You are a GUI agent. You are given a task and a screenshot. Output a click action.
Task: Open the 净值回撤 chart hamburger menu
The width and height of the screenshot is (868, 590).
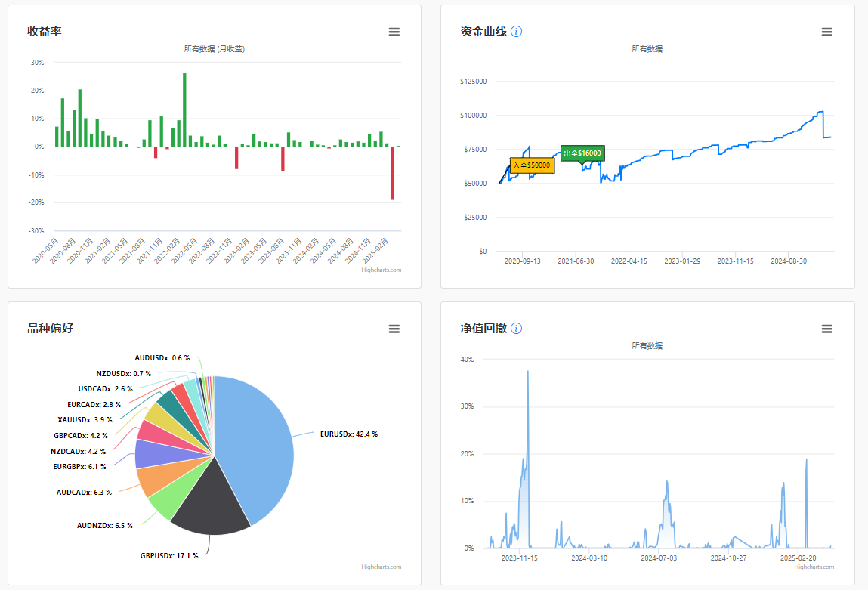[827, 329]
